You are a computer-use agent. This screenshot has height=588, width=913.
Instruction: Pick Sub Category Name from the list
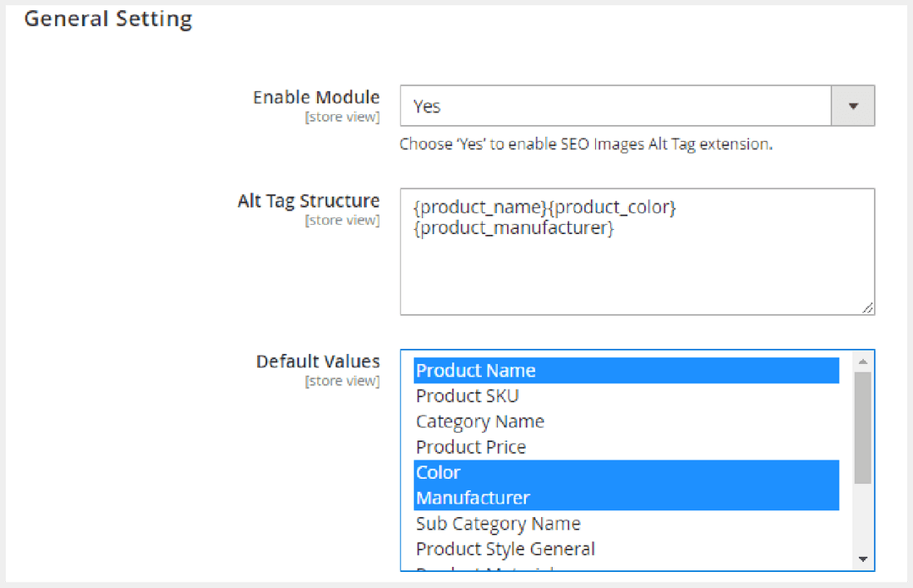(498, 524)
